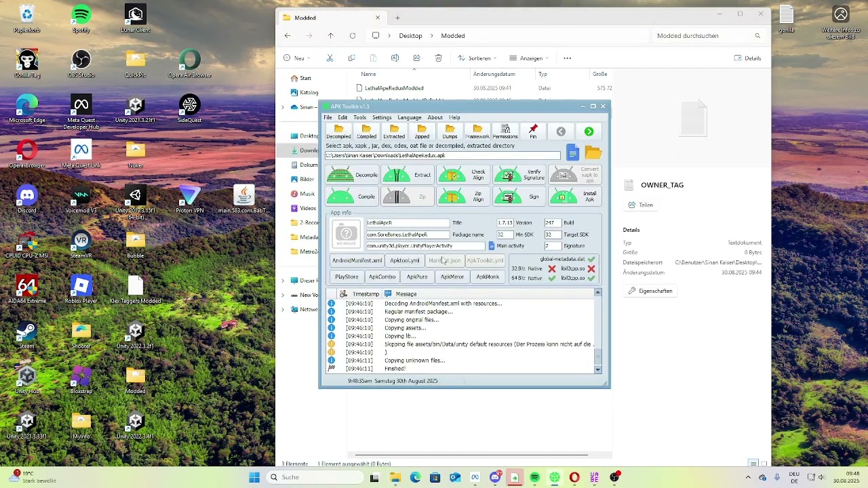Open the Framework folder shortcut
The image size is (868, 488).
[477, 131]
